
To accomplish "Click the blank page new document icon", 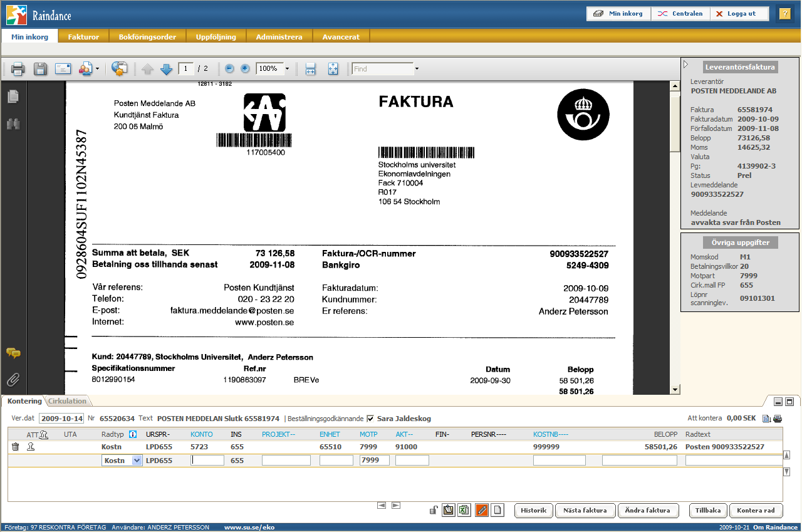I will tap(498, 510).
